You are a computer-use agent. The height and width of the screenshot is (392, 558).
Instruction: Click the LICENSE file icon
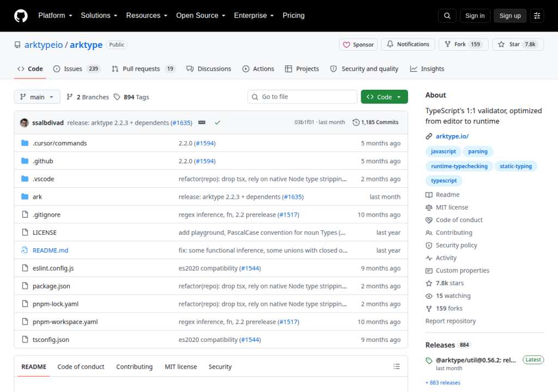(25, 232)
